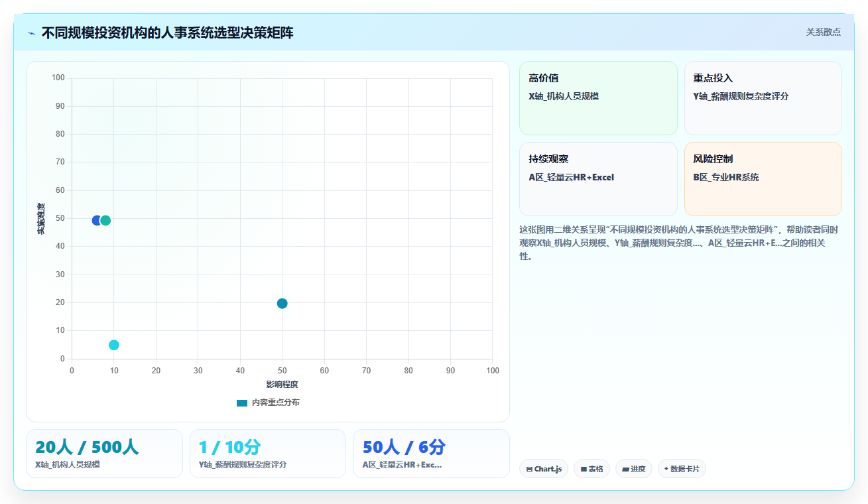This screenshot has height=504, width=868.
Task: Select the dark blue scatter point at y=49
Action: 97,220
